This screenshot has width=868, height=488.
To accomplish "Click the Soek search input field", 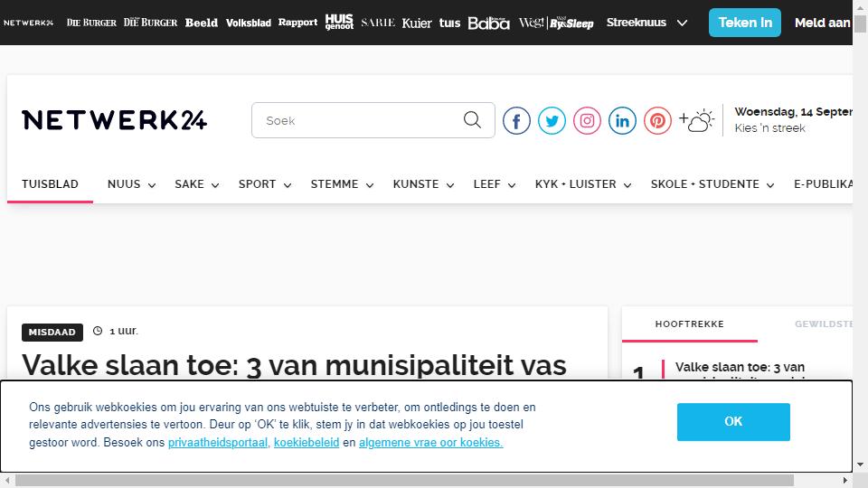I will [357, 120].
